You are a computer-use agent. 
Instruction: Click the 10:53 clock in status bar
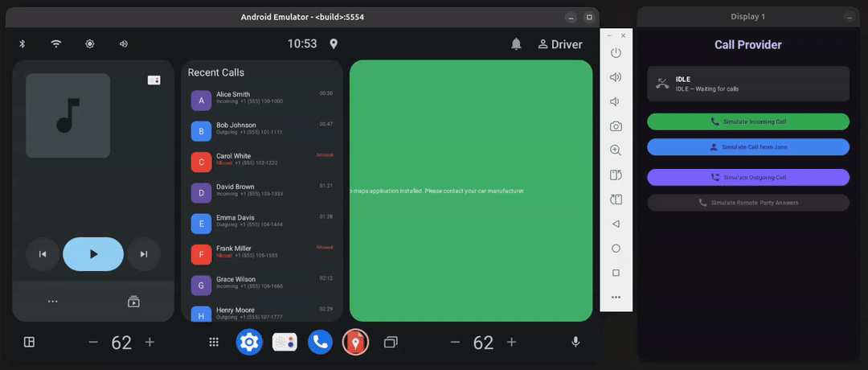click(302, 43)
